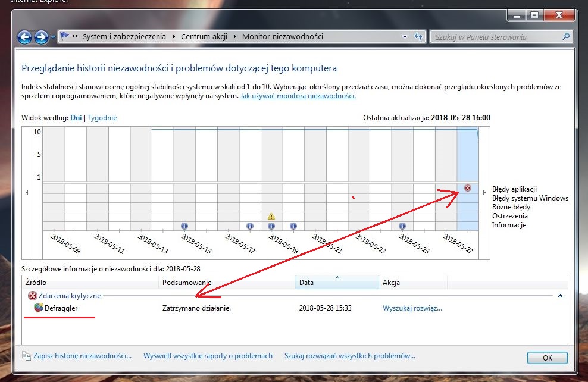This screenshot has width=588, height=382.
Task: Select information icon on 2018-05-18 column
Action: click(250, 226)
